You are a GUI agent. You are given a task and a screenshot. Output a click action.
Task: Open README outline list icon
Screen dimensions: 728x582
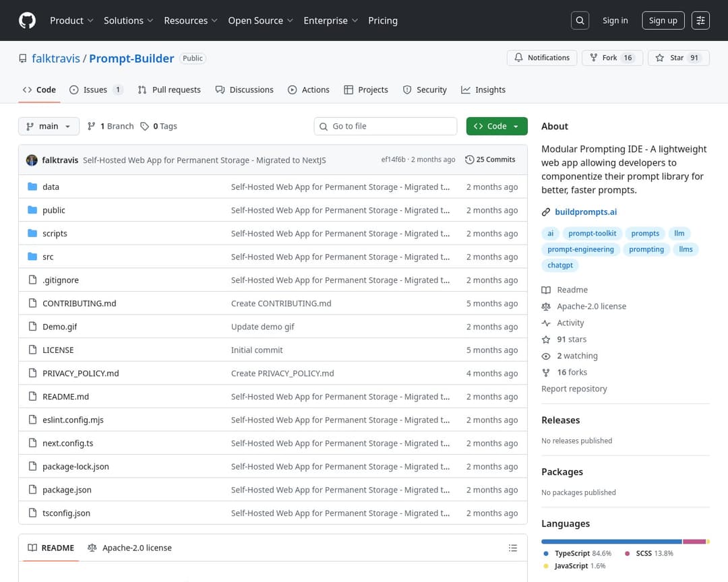pyautogui.click(x=513, y=548)
